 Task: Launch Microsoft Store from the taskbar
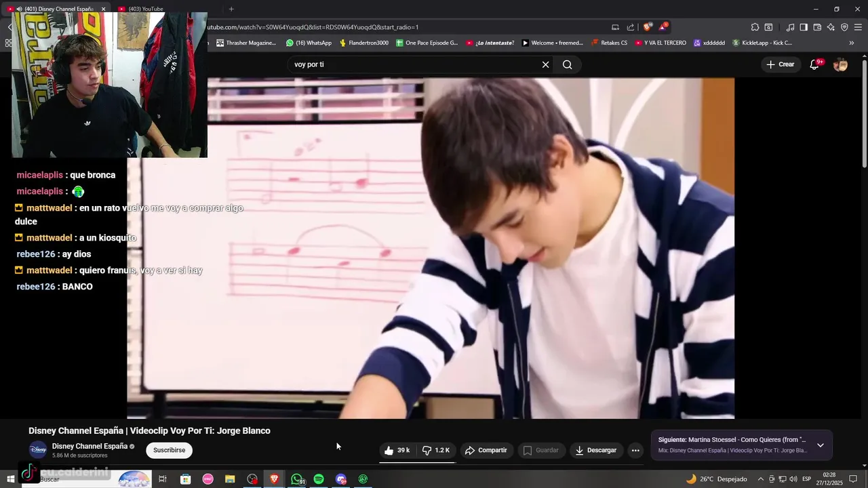click(185, 479)
